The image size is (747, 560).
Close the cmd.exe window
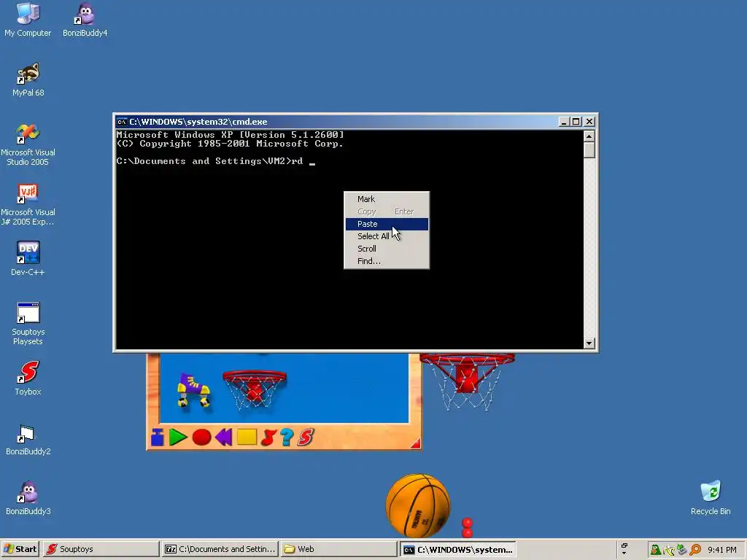(589, 122)
